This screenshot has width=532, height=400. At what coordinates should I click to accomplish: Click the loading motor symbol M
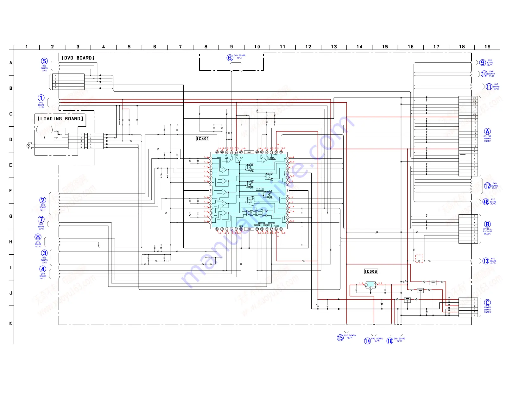[x=28, y=146]
